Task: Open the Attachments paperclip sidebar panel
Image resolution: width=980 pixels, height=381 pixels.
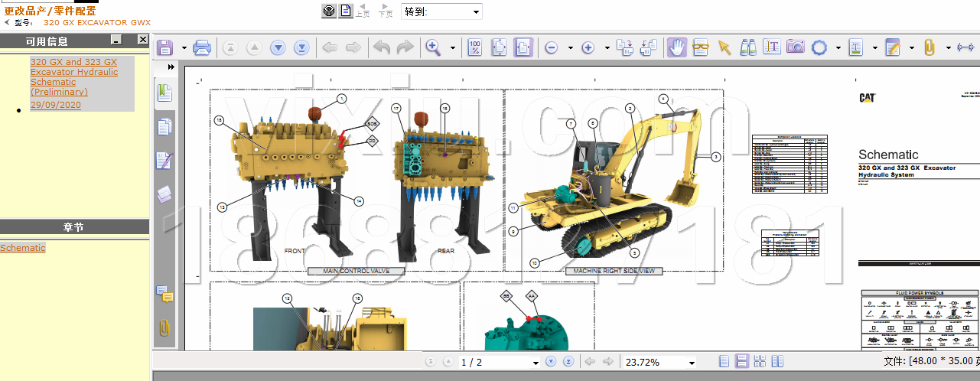Action: (x=164, y=327)
